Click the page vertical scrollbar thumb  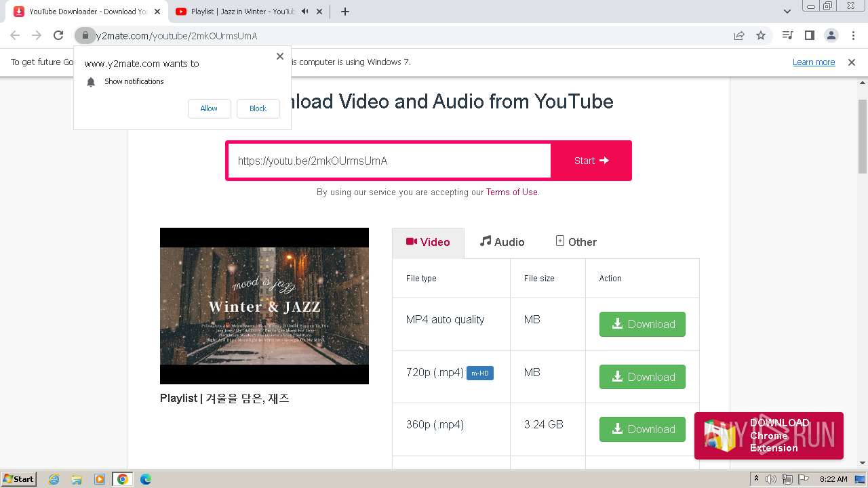click(863, 136)
